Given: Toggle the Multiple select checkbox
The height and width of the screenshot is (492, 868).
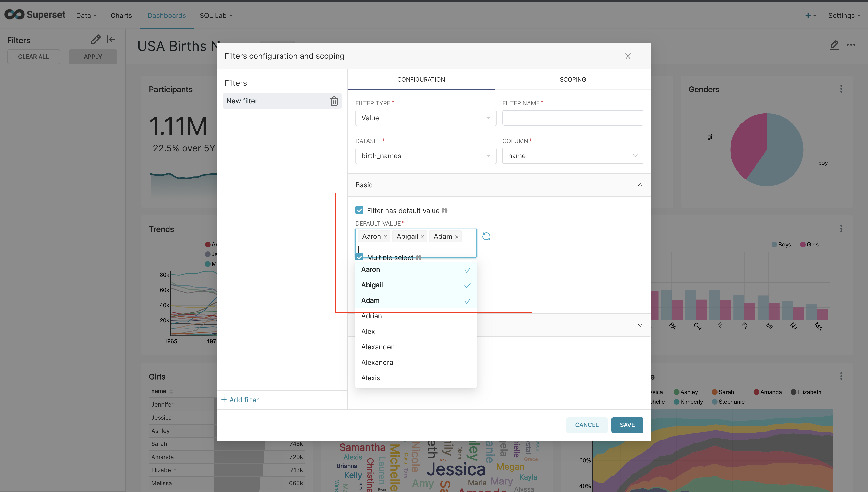Looking at the screenshot, I should click(359, 257).
